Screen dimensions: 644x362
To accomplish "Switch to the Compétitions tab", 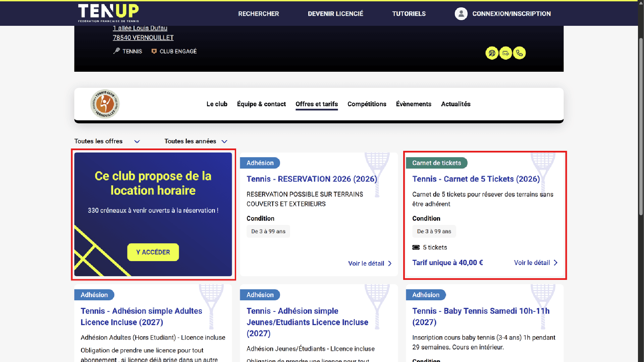I will 367,104.
